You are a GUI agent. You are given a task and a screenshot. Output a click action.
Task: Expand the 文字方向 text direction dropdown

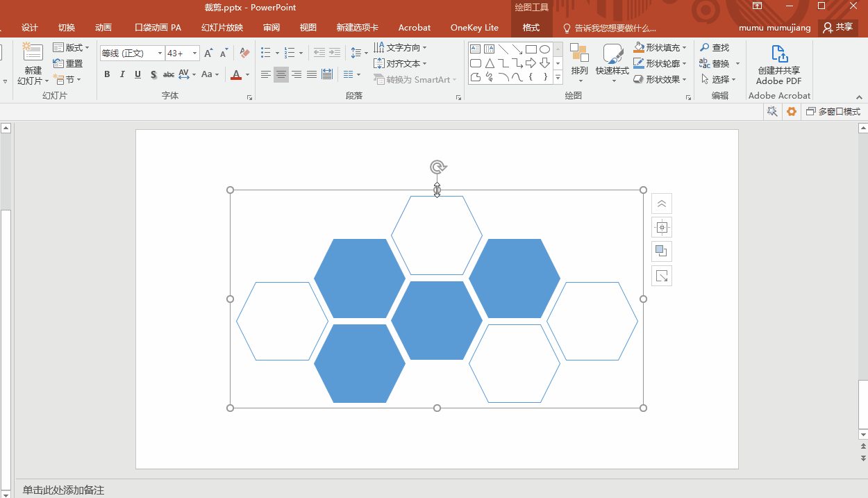[x=424, y=48]
